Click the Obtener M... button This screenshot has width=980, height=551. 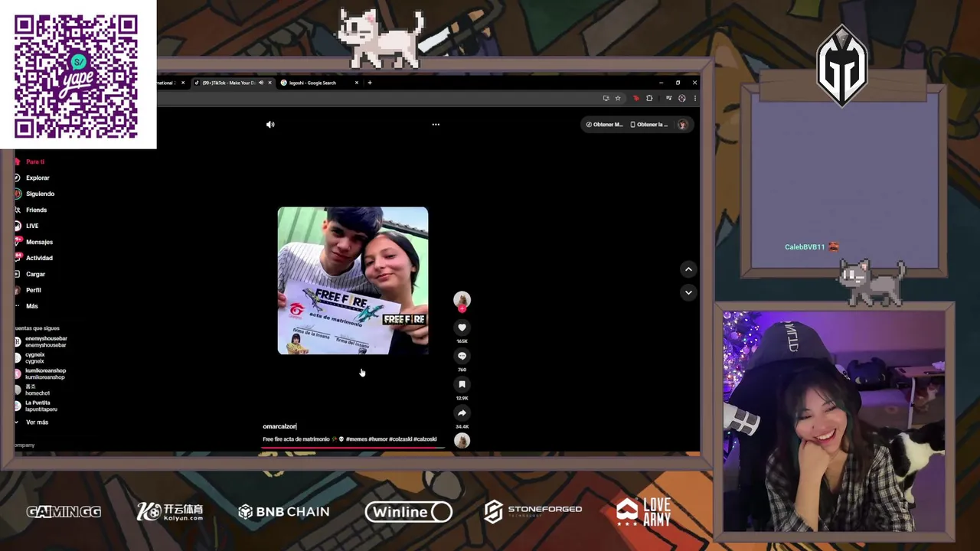click(x=604, y=124)
